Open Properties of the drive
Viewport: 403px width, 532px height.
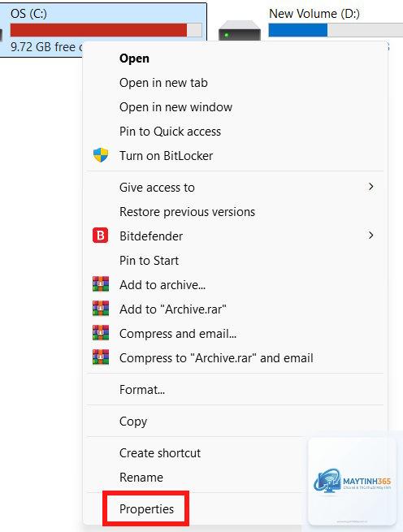pyautogui.click(x=146, y=509)
